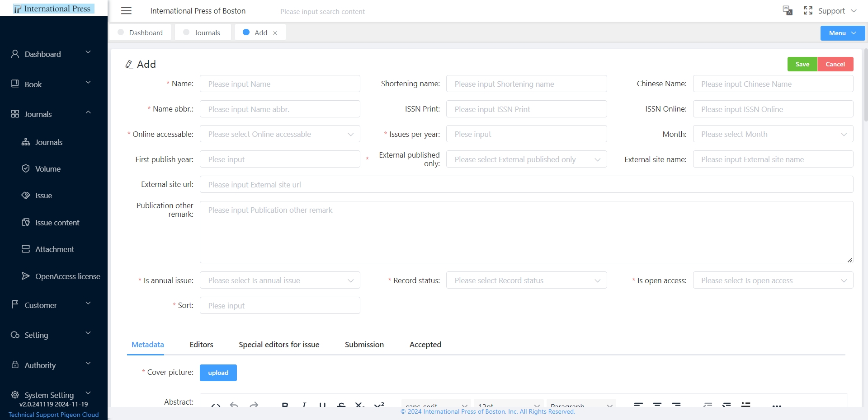
Task: Focus the top search content field
Action: tap(322, 12)
